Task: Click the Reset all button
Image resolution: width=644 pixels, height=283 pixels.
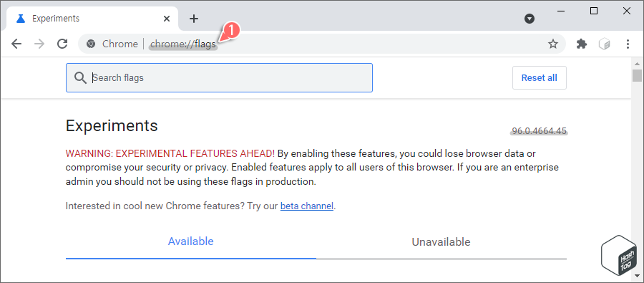Action: coord(540,78)
